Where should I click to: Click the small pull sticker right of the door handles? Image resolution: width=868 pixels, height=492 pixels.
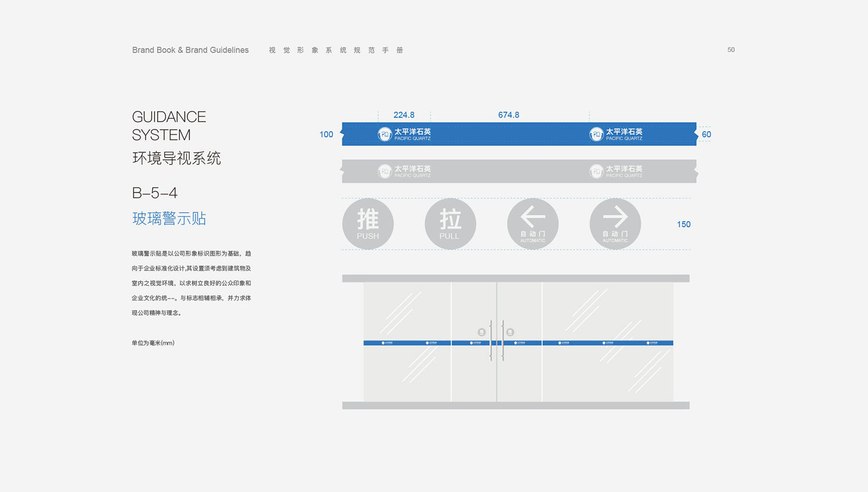[x=510, y=332]
